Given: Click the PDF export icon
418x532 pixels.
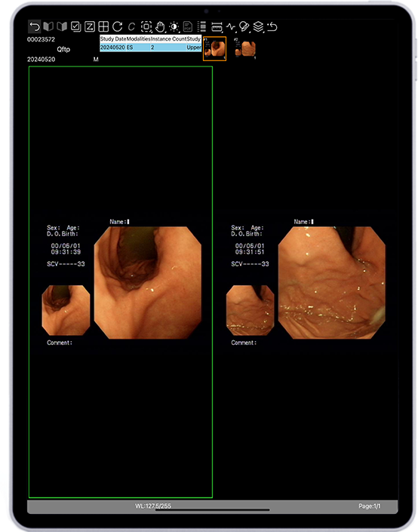Looking at the screenshot, I should 188,26.
